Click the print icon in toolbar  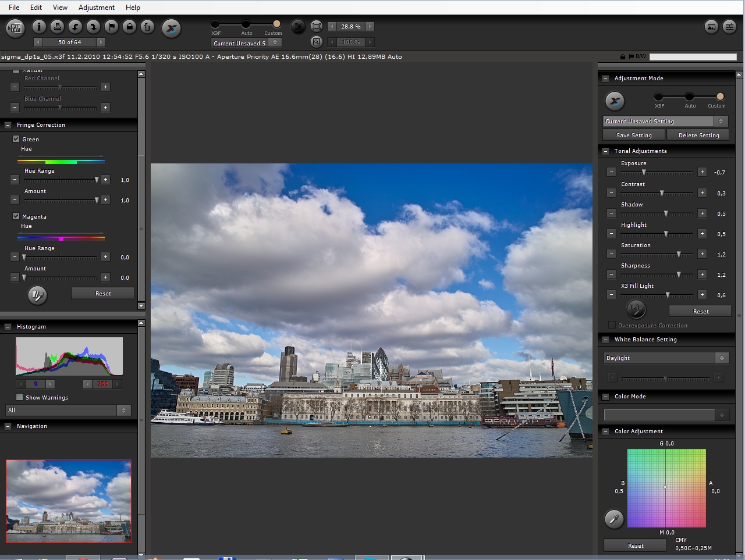pos(57,27)
